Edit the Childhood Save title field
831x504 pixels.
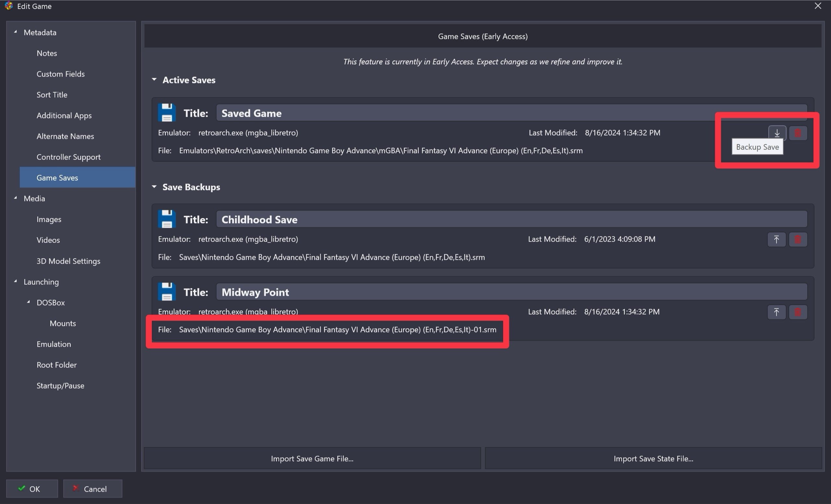[x=512, y=219]
